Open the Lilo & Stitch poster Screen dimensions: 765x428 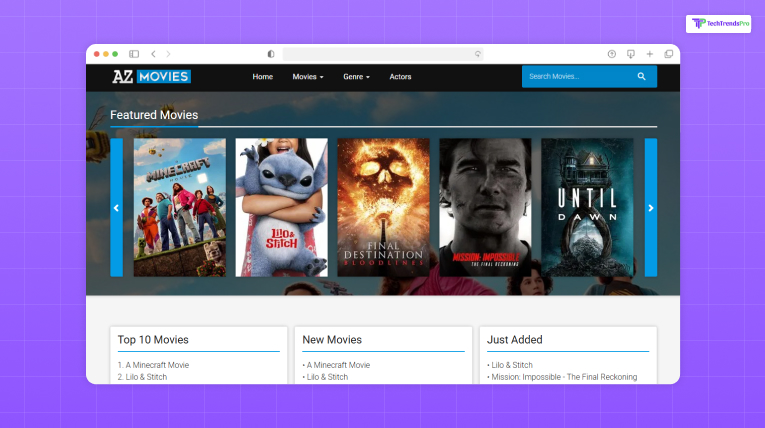tap(282, 207)
